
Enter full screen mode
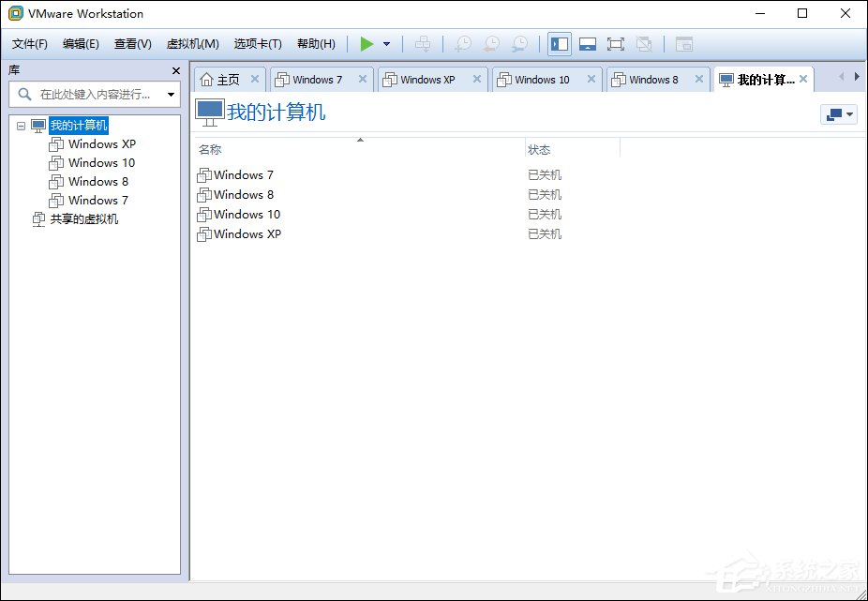615,43
